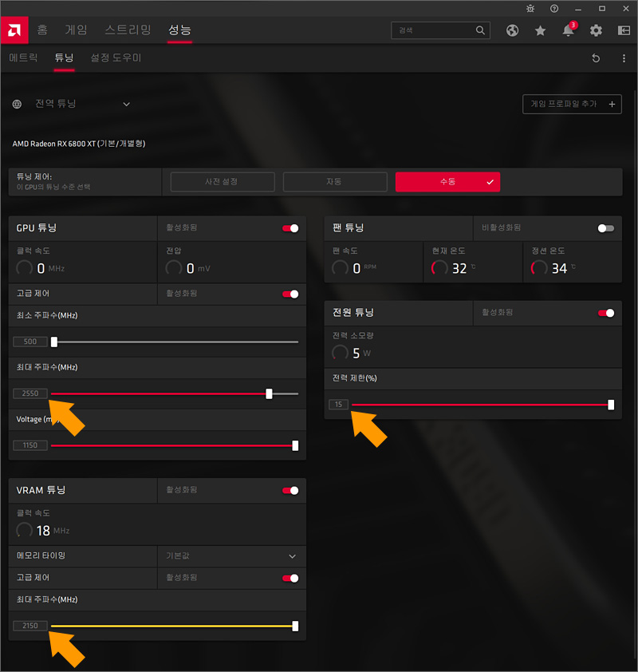Open the three-dot more options menu
The height and width of the screenshot is (672, 638).
(624, 57)
